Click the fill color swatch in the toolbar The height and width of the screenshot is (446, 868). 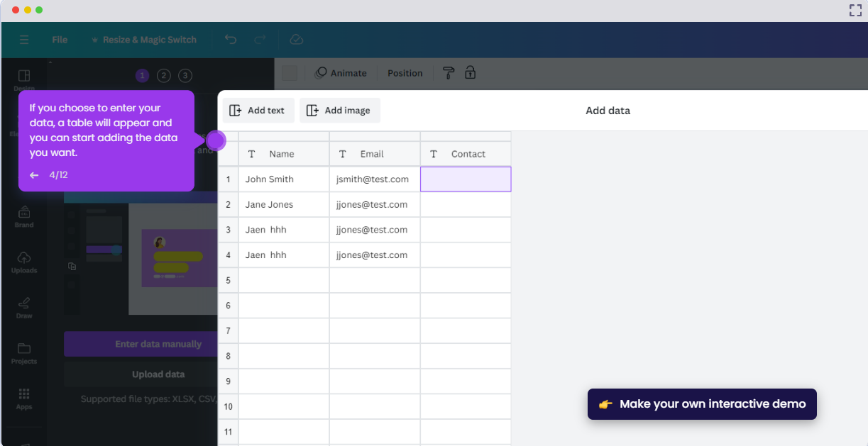point(290,72)
